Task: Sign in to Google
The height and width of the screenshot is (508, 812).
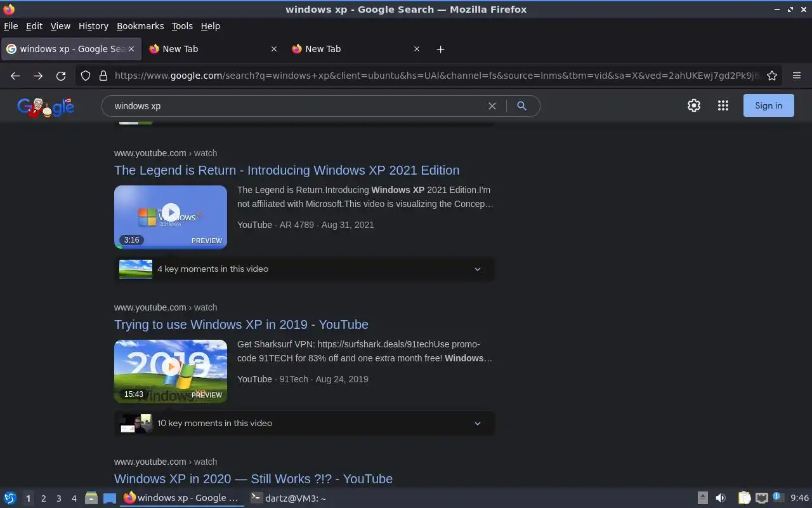Action: 768,106
